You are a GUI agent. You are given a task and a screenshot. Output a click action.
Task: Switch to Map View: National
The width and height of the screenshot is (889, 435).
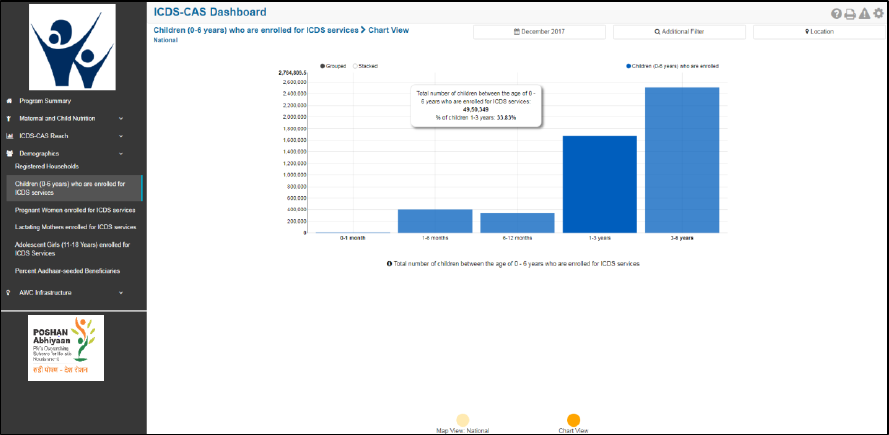pyautogui.click(x=463, y=420)
